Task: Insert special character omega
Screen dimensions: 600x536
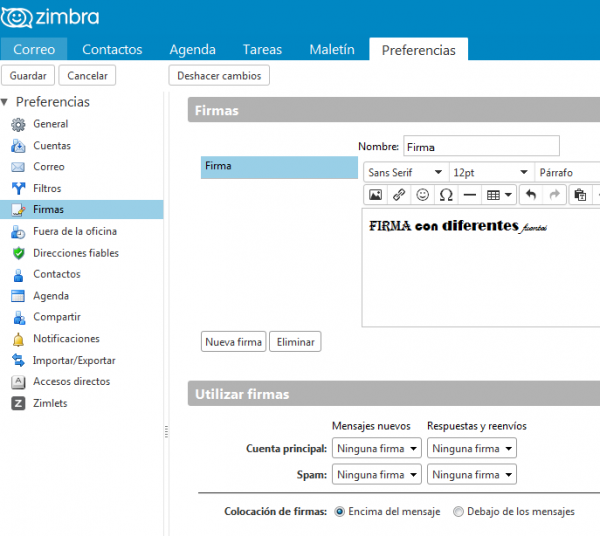Action: pyautogui.click(x=446, y=195)
